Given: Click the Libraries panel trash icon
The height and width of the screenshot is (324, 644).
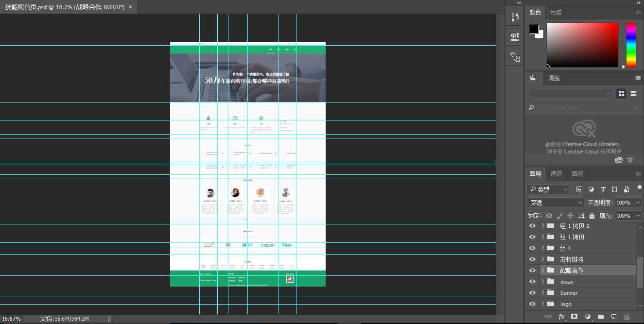Looking at the screenshot, I should coord(630,160).
